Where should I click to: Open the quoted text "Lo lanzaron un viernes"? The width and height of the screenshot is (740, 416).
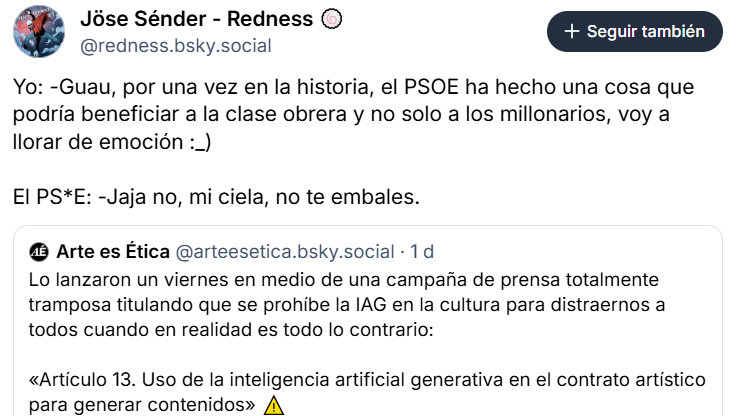350,277
